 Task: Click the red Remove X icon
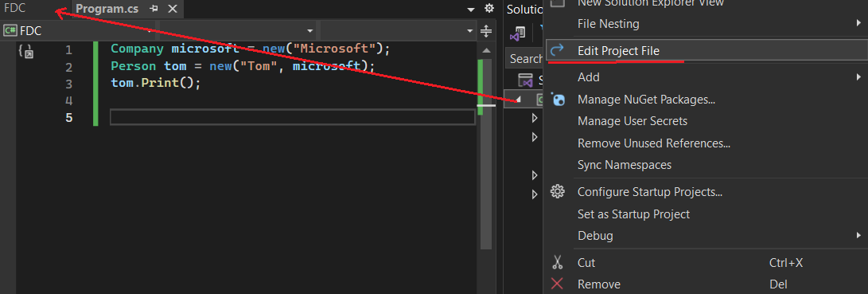(558, 284)
